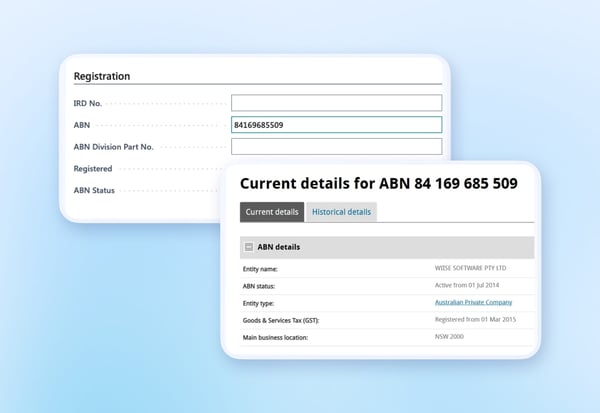This screenshot has height=413, width=600.
Task: Collapse the ABN details section icon
Action: pyautogui.click(x=249, y=247)
